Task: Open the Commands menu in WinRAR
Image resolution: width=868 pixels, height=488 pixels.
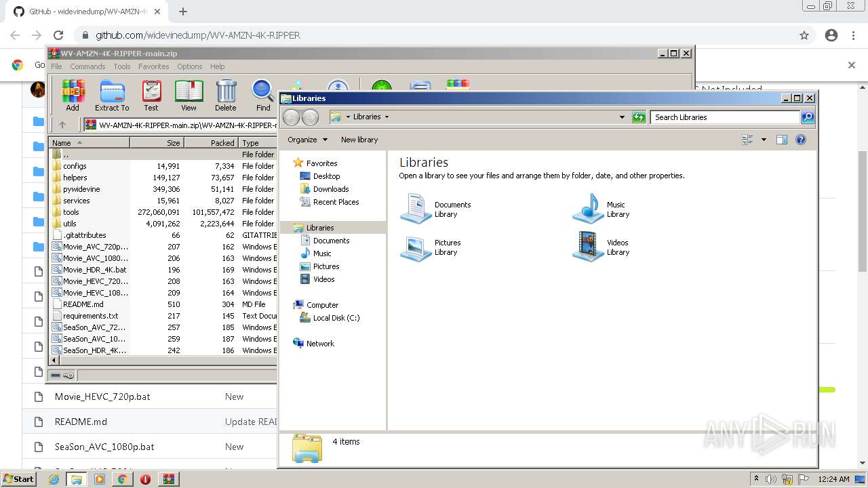Action: 87,66
